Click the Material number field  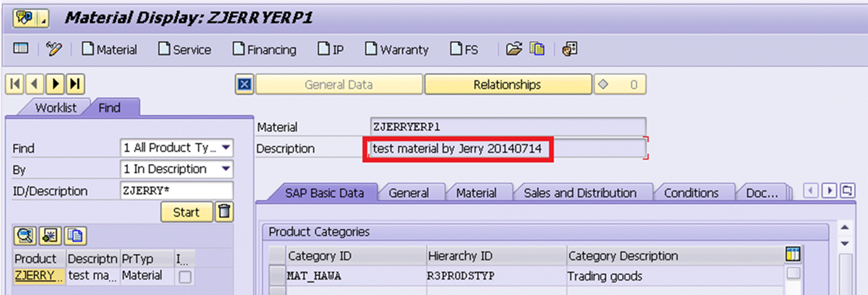(507, 127)
